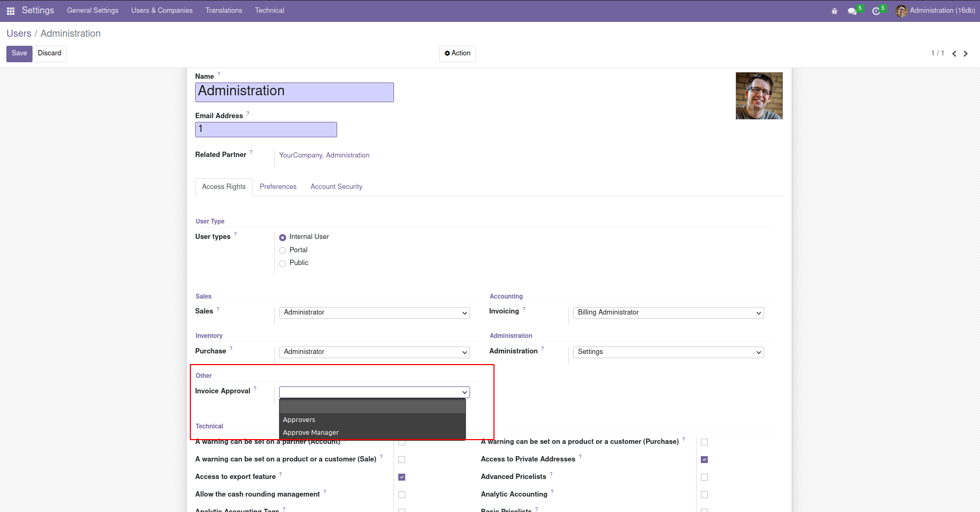
Task: Click the debug bug icon
Action: [x=834, y=11]
